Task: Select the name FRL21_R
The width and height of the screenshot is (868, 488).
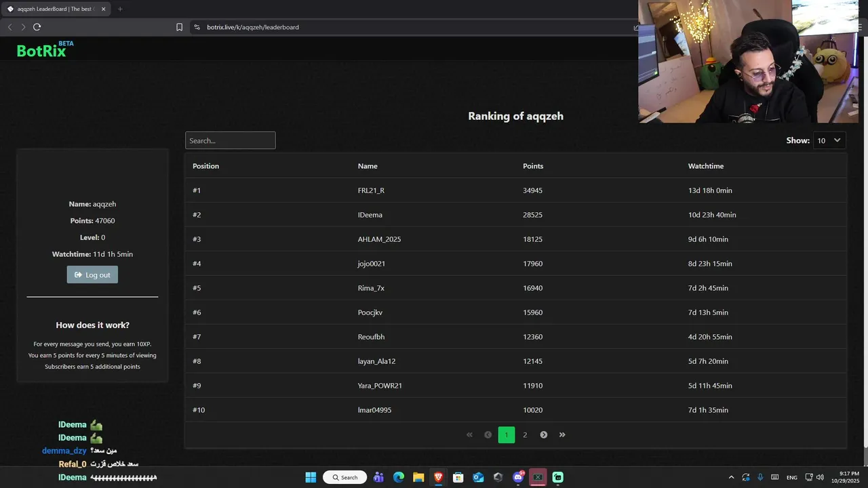Action: pyautogui.click(x=371, y=190)
